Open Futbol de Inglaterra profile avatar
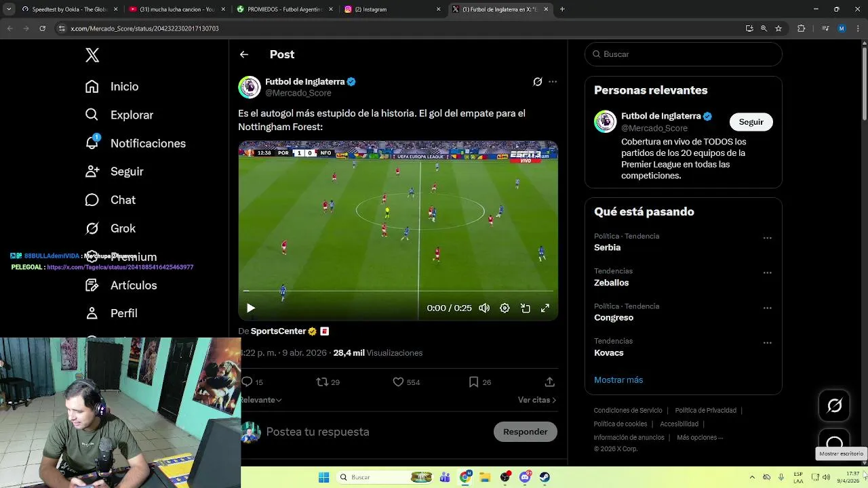868x488 pixels. pyautogui.click(x=250, y=87)
